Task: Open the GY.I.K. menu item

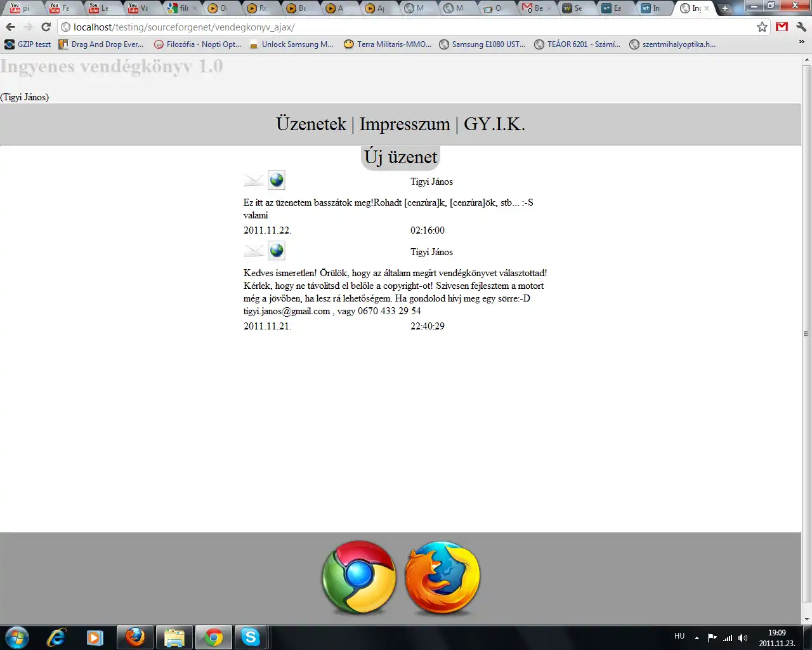Action: tap(494, 124)
